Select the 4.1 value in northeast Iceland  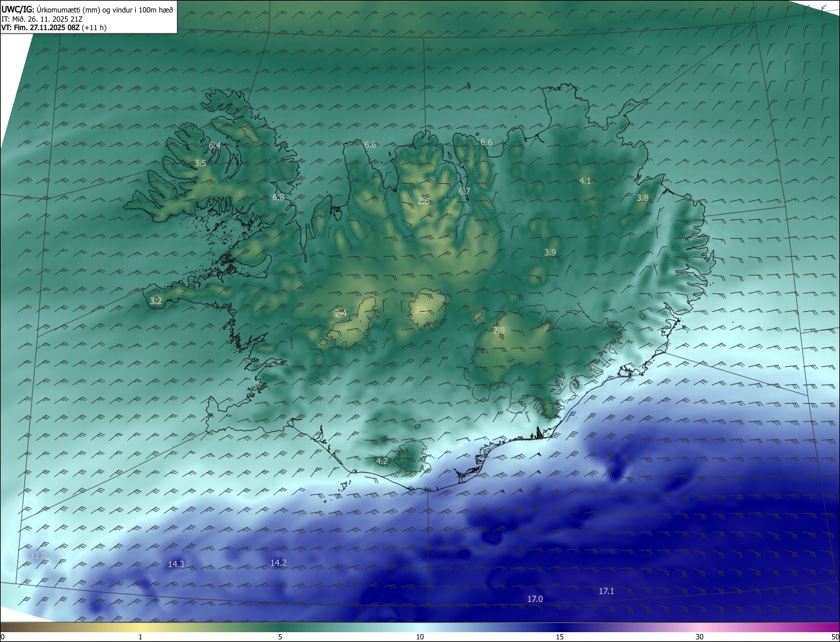coord(585,181)
